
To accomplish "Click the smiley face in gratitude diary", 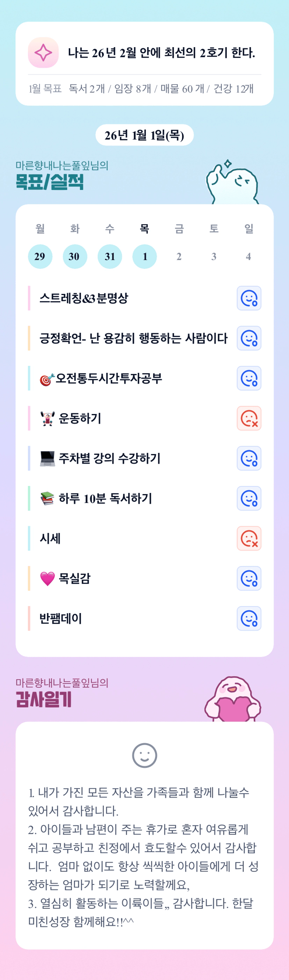I will pos(144,755).
